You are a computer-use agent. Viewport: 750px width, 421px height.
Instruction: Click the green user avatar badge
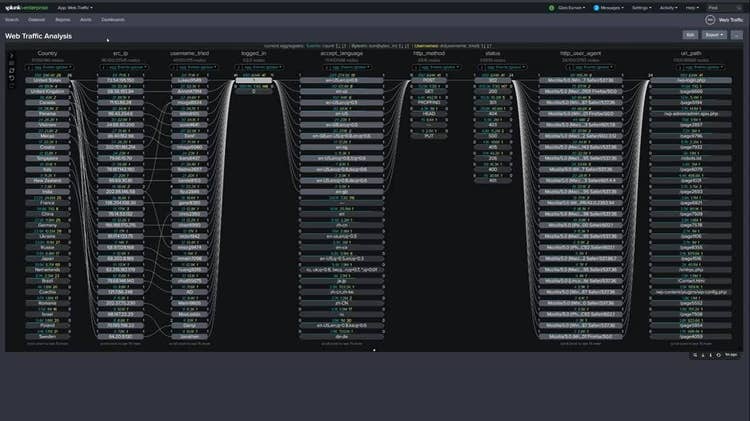pos(550,7)
